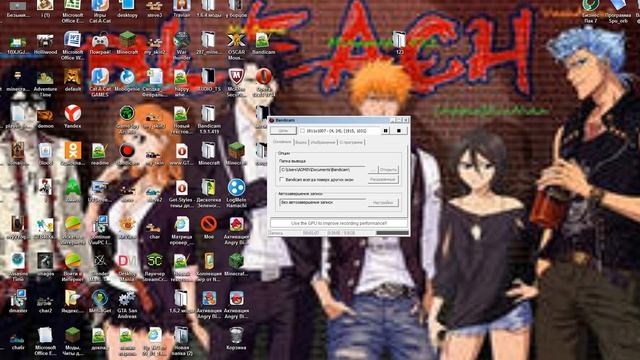
Task: Open the Travian desktop icon
Action: [x=182, y=9]
